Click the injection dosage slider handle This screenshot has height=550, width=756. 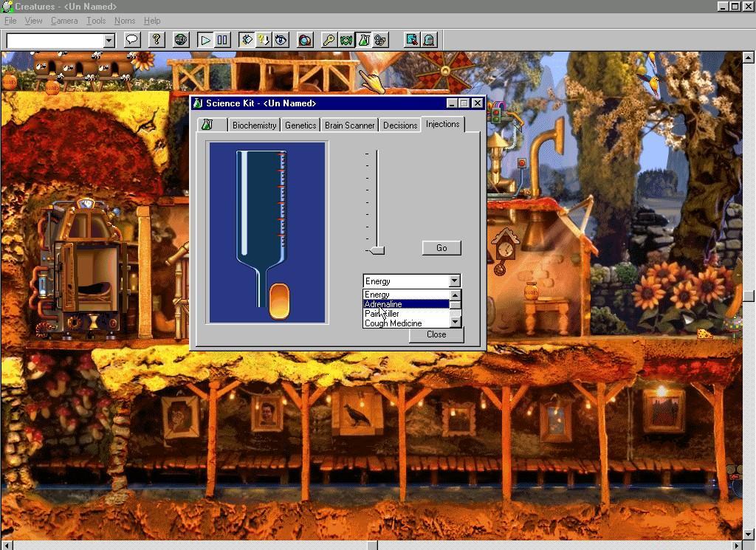[x=377, y=250]
